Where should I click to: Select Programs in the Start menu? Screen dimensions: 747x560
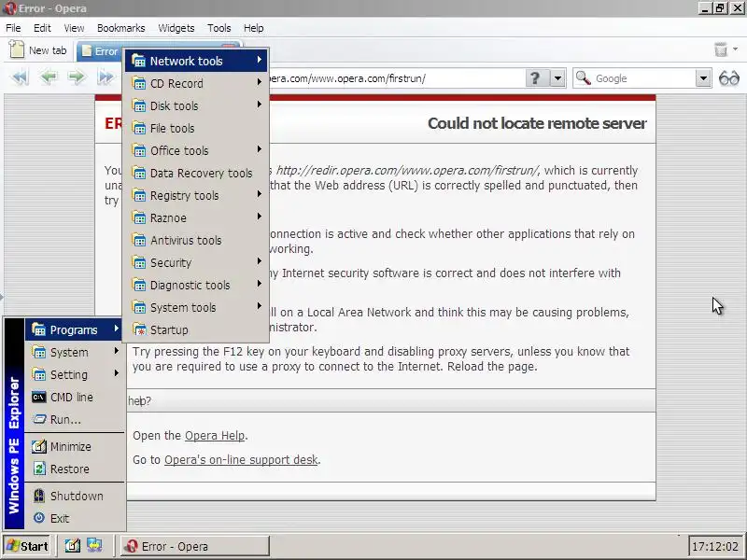click(x=74, y=329)
